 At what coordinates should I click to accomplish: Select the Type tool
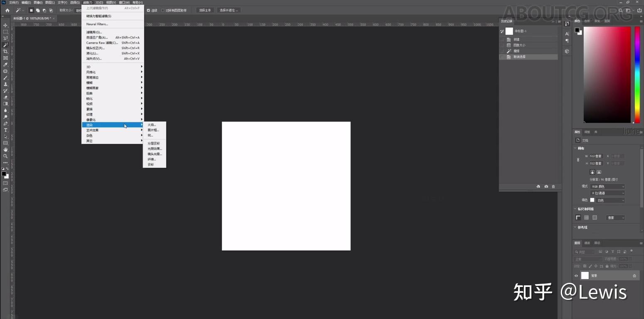pos(5,130)
